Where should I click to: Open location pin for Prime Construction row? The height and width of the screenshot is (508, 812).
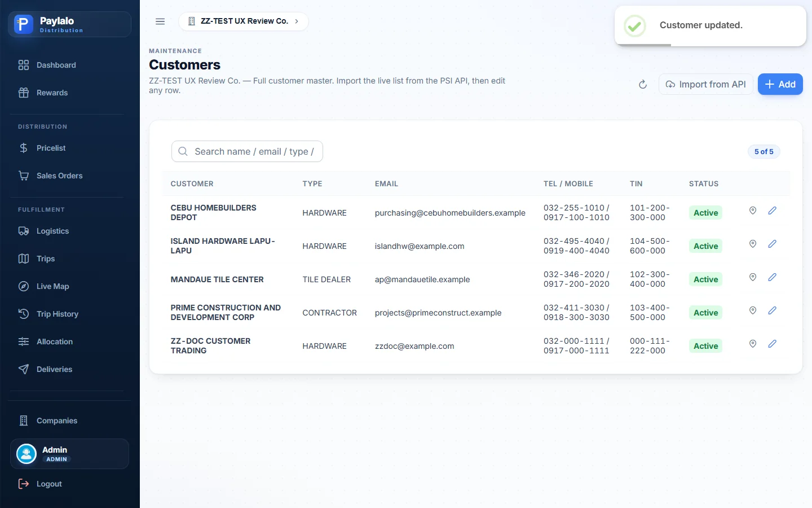tap(752, 310)
